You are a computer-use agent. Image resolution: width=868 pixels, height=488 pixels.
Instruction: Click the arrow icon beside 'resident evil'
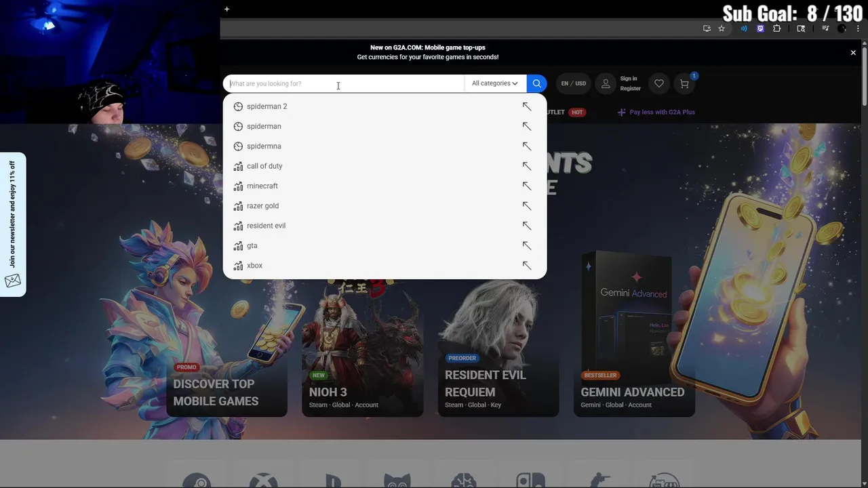point(526,226)
